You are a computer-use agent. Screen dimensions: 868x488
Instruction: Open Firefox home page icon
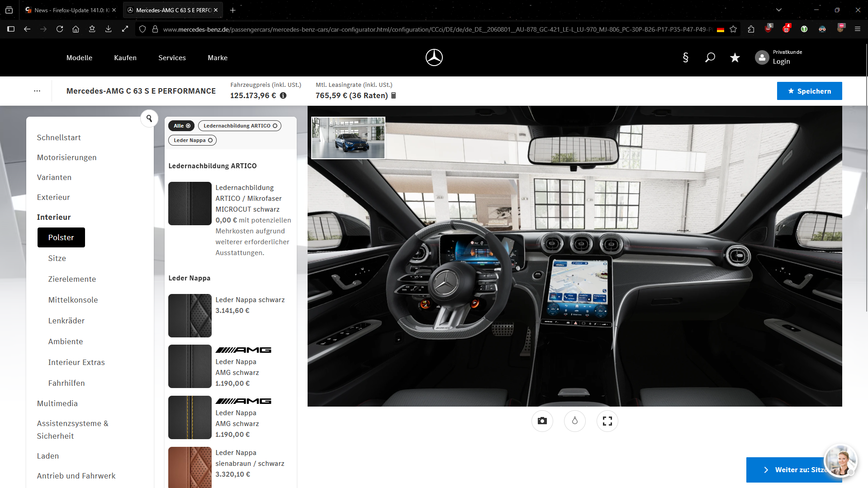pos(76,29)
